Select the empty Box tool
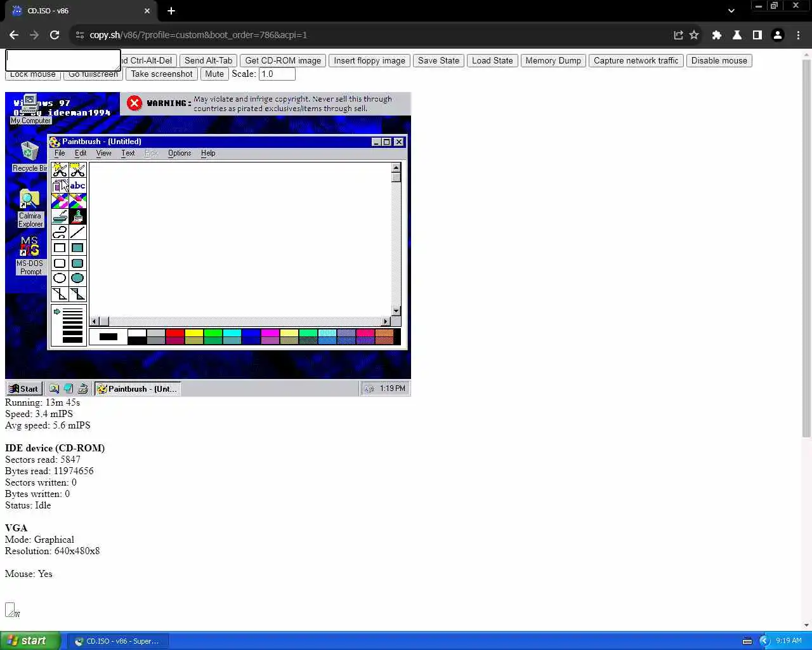Screen dimensions: 812x650 click(x=60, y=248)
